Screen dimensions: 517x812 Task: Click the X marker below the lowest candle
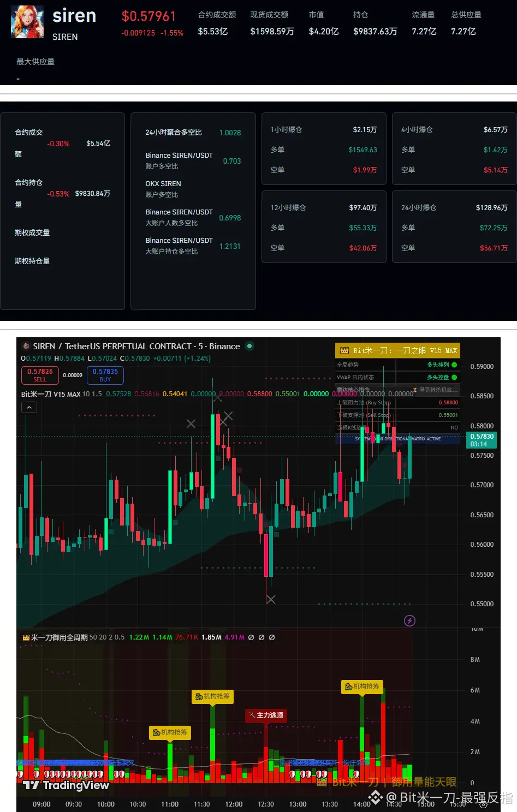[x=271, y=599]
